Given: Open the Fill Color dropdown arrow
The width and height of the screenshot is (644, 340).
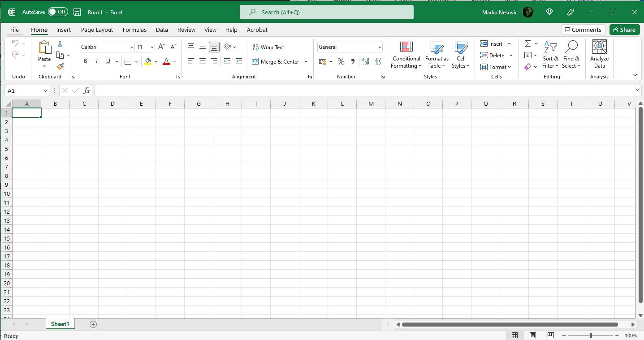Looking at the screenshot, I should pos(156,61).
